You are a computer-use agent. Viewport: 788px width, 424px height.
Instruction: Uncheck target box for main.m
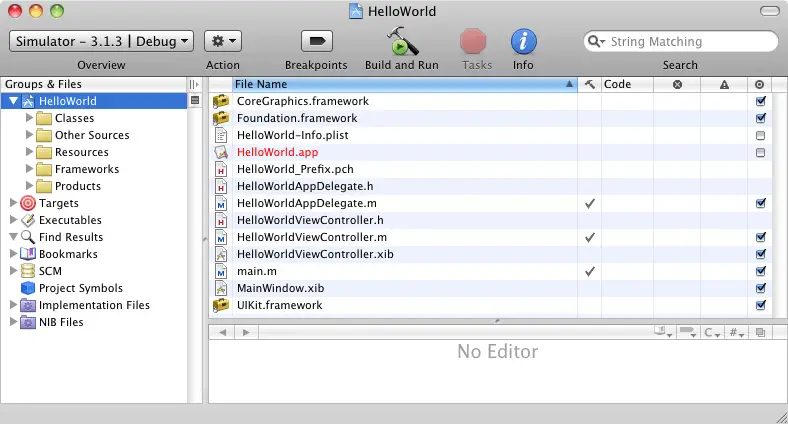pos(760,271)
